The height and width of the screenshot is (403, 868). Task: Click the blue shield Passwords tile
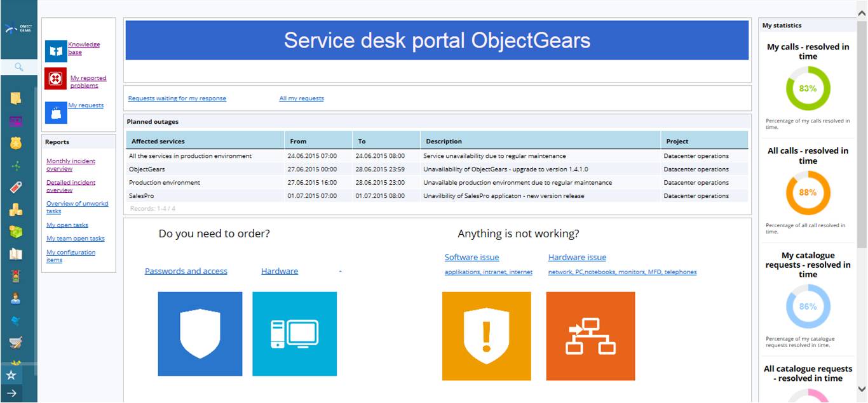click(200, 334)
